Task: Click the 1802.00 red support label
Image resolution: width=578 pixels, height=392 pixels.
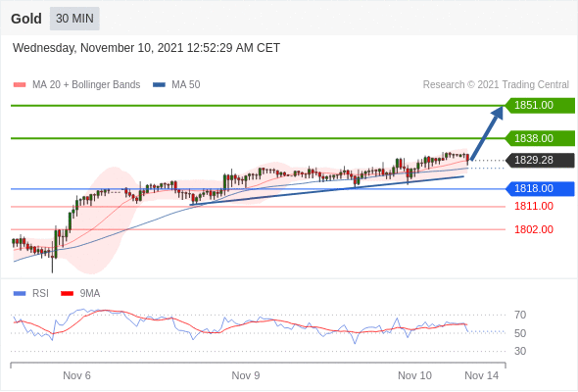Action: tap(534, 229)
